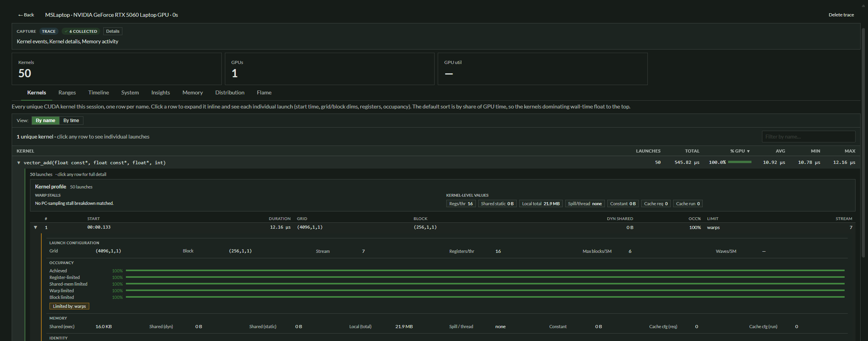Open the Insights tab
Image resolution: width=868 pixels, height=341 pixels.
[161, 92]
